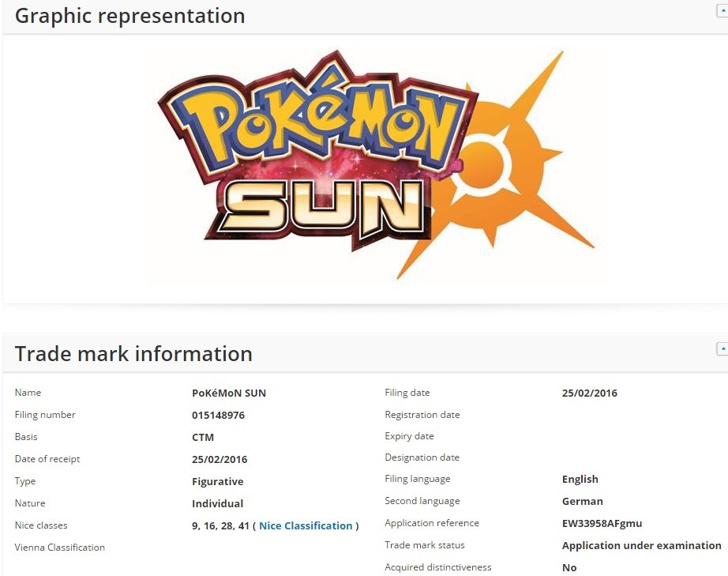Click the CTM basis value

pos(203,437)
